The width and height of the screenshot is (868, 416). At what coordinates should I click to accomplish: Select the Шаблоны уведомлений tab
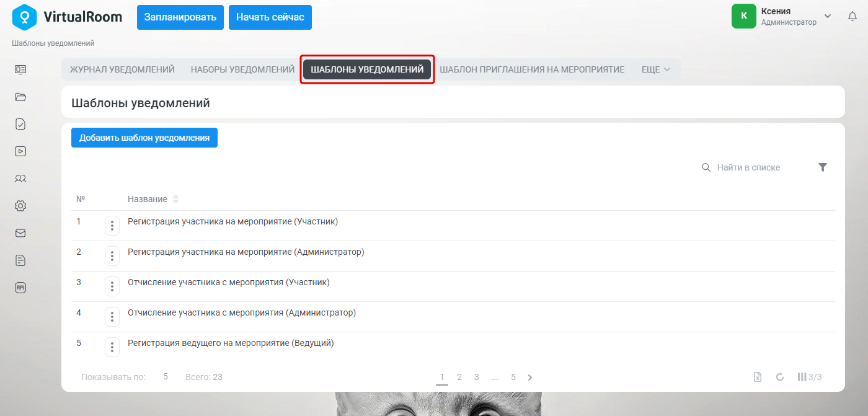[367, 69]
